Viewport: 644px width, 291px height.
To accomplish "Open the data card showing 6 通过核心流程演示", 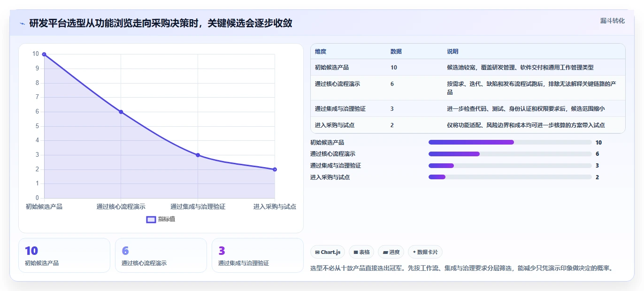I will (161, 255).
